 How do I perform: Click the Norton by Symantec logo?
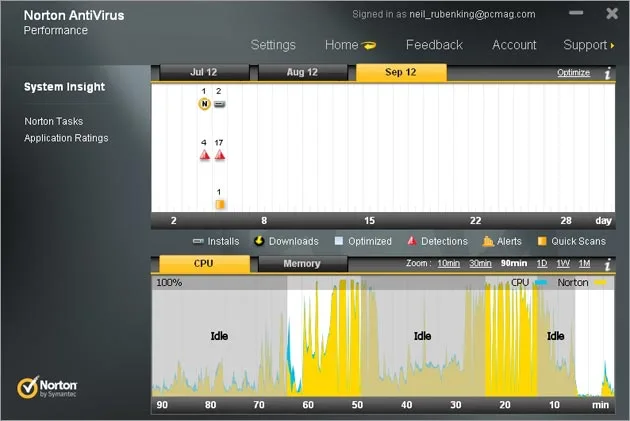pos(47,388)
